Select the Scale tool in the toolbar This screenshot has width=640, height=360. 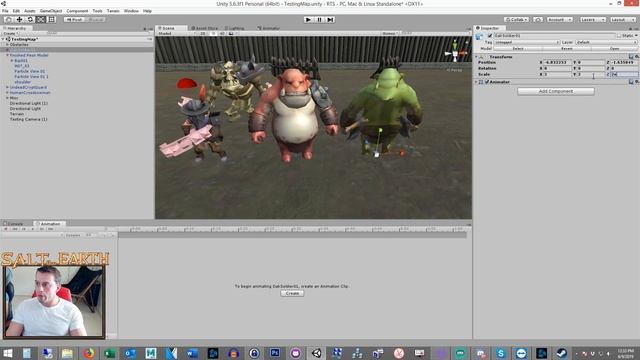41,20
